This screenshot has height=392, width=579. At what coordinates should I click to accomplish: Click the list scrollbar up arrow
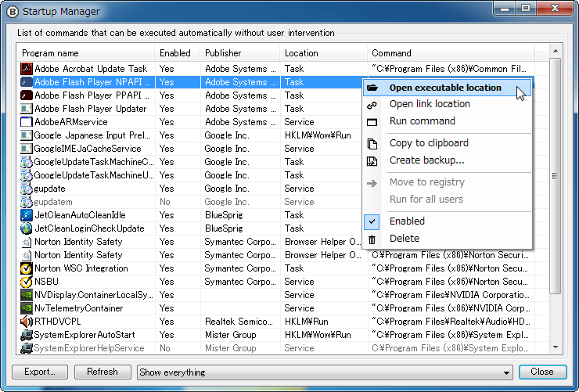click(x=556, y=51)
